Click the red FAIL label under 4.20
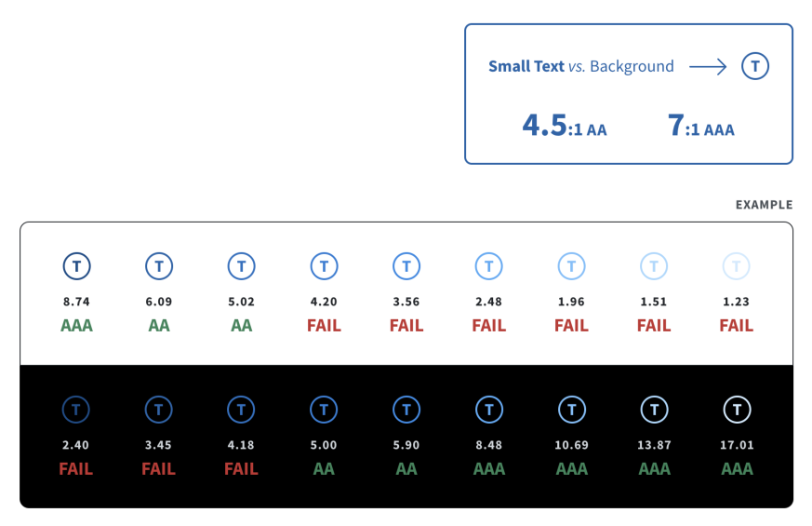This screenshot has width=812, height=526. tap(325, 326)
